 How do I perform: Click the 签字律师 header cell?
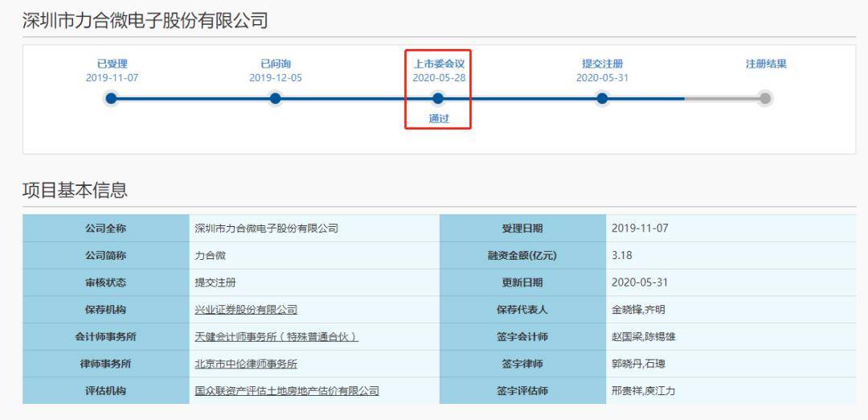click(x=522, y=364)
